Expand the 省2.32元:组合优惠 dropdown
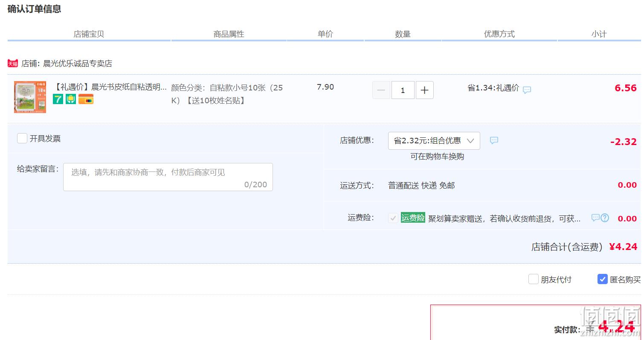The width and height of the screenshot is (644, 340). tap(434, 141)
